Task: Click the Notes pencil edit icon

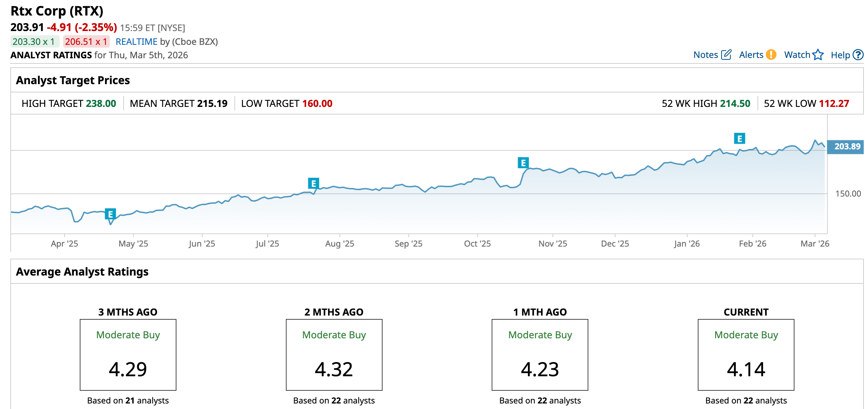Action: pyautogui.click(x=726, y=55)
